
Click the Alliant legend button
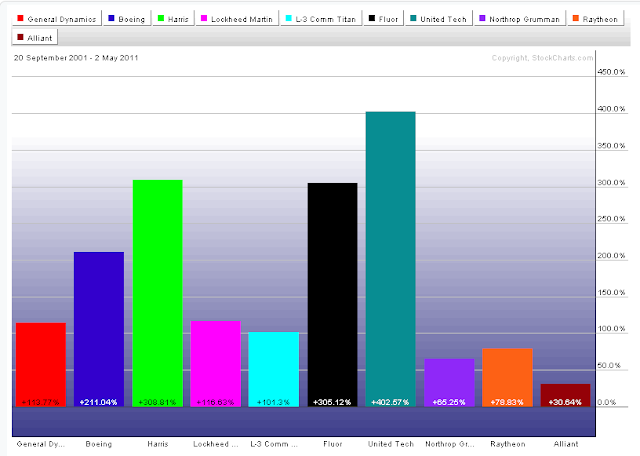[x=35, y=38]
